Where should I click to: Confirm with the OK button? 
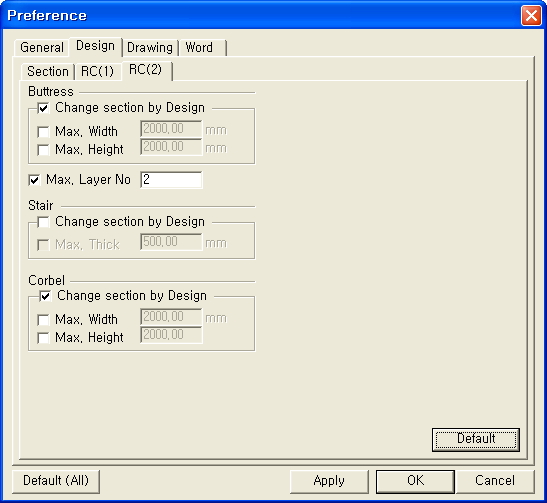click(415, 481)
